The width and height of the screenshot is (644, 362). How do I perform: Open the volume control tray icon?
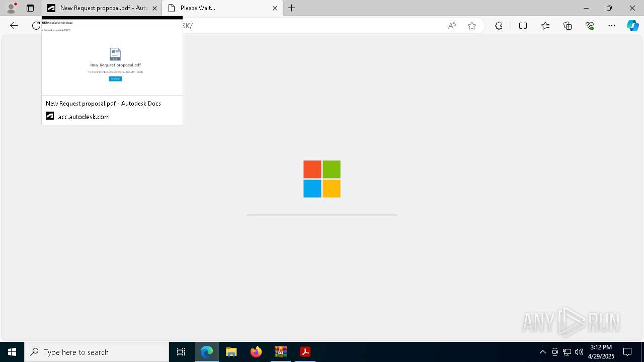coord(579,352)
